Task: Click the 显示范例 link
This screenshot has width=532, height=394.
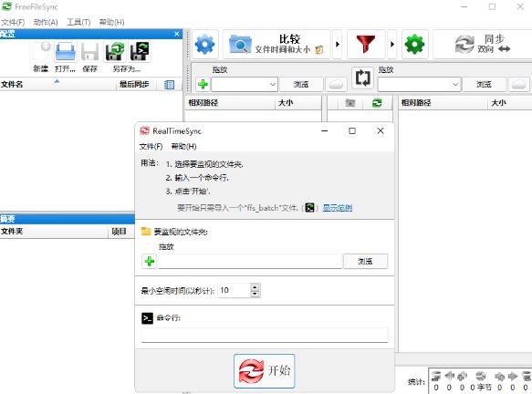Action: [x=338, y=208]
